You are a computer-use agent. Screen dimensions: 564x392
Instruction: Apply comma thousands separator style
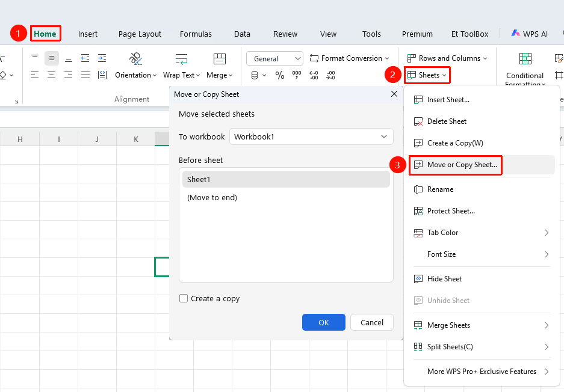coord(297,75)
